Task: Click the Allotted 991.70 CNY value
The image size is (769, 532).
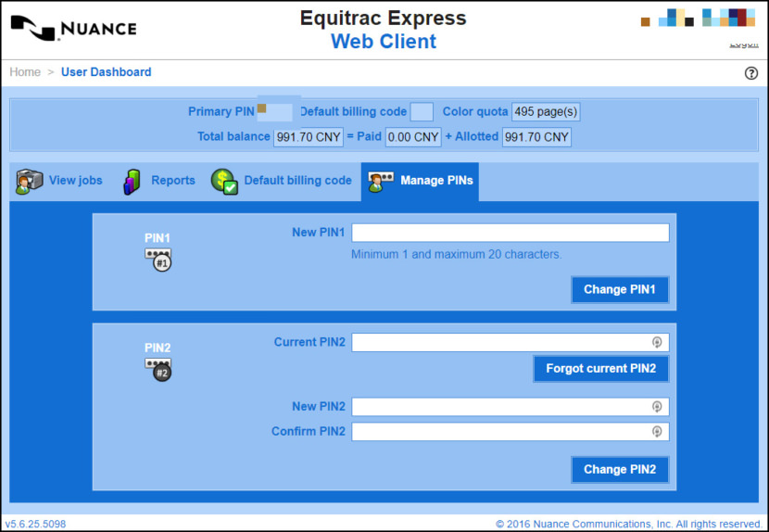Action: point(536,137)
